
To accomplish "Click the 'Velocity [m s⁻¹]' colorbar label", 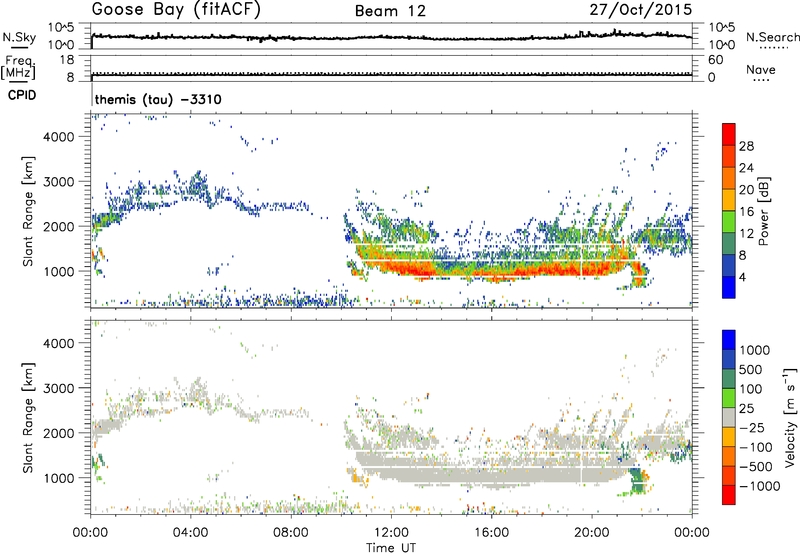I will [x=790, y=417].
